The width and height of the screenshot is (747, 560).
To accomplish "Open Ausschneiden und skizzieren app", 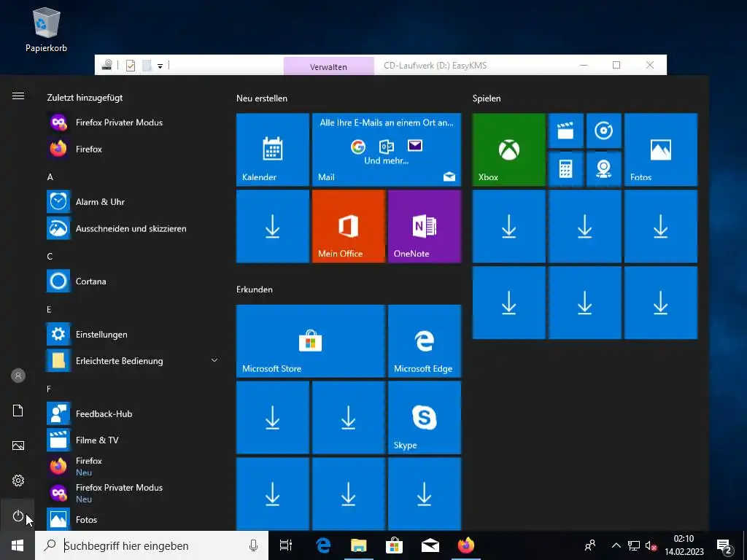I will 133,228.
